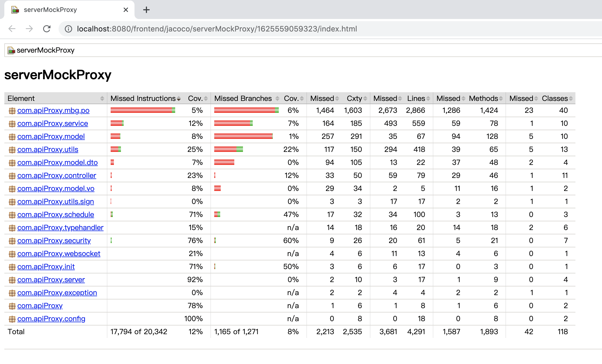Viewport: 602px width, 364px height.
Task: Sort table by Element column
Action: [21, 98]
